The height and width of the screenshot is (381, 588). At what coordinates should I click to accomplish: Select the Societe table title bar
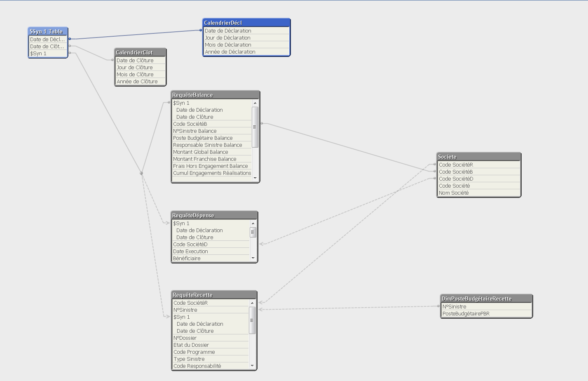(x=479, y=157)
